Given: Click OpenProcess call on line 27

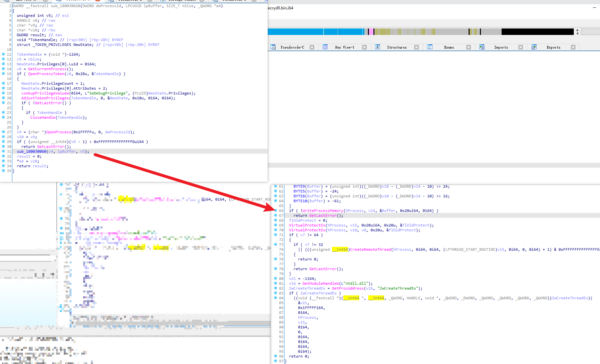Looking at the screenshot, I should (59, 132).
